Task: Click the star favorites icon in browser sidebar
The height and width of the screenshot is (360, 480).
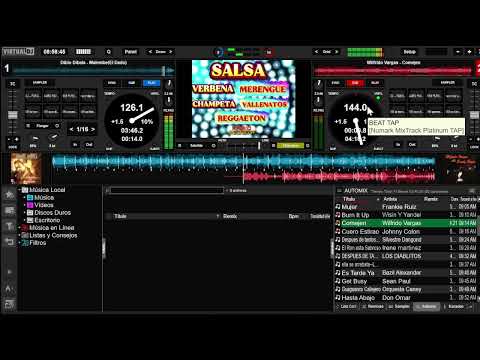Action: click(x=9, y=195)
